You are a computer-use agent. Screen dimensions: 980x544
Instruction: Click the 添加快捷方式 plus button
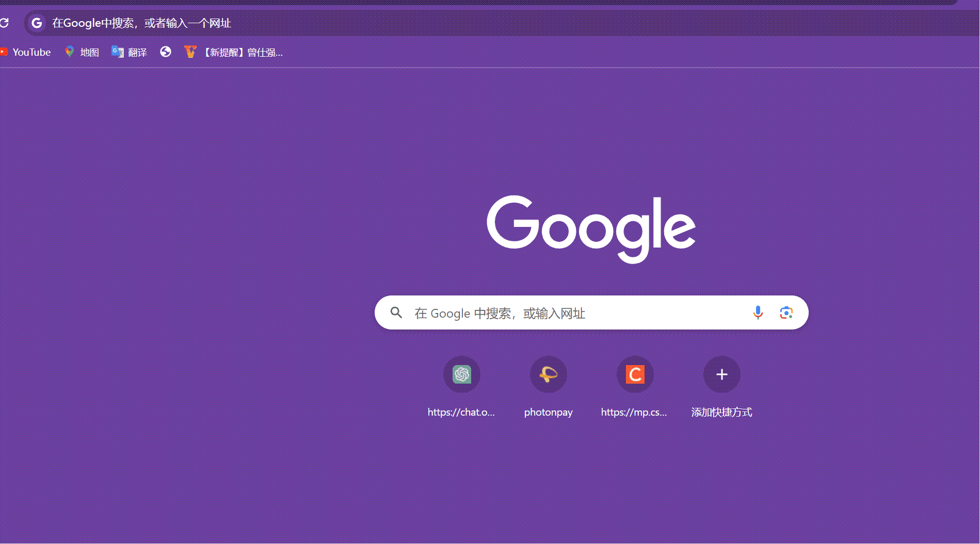722,374
